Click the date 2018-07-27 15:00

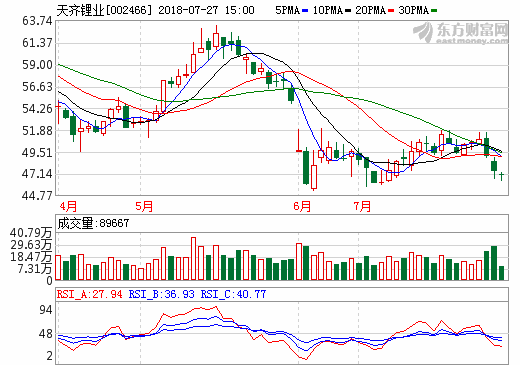206,10
